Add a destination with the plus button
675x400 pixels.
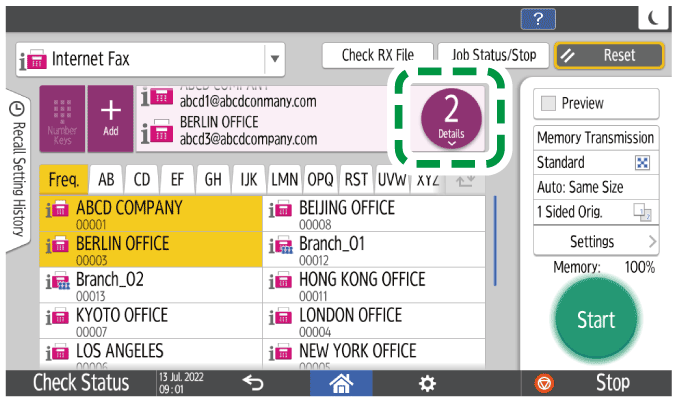(x=110, y=118)
